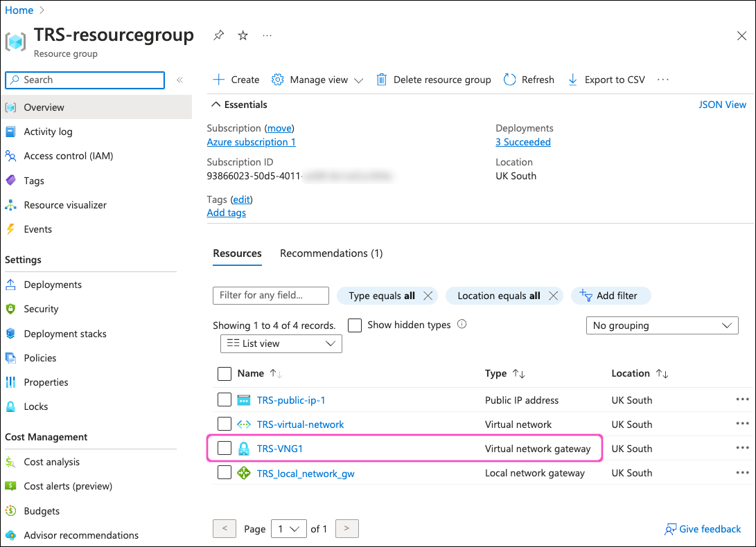This screenshot has height=547, width=756.
Task: Click the favorite star icon
Action: (243, 35)
